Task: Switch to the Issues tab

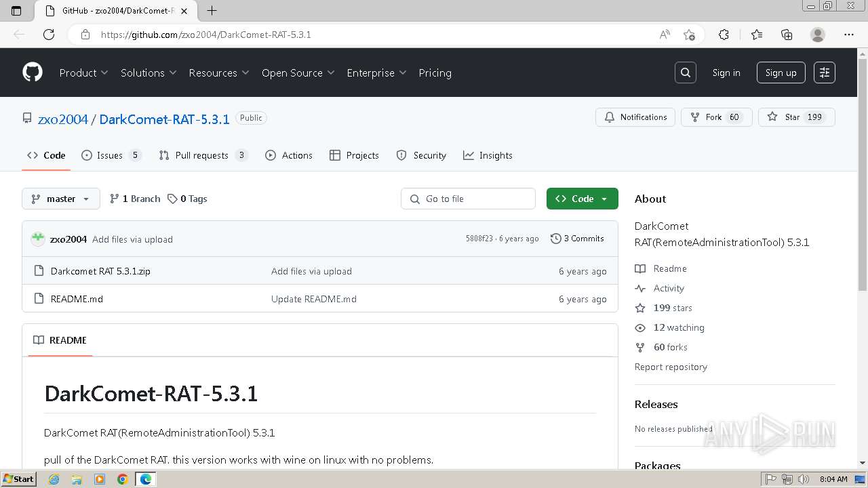Action: click(x=111, y=155)
